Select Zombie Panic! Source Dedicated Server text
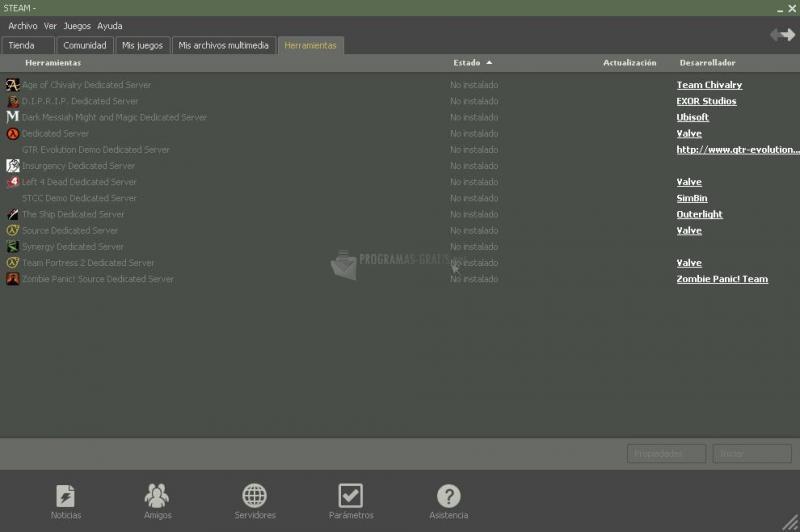Viewport: 800px width, 532px height. tap(98, 279)
